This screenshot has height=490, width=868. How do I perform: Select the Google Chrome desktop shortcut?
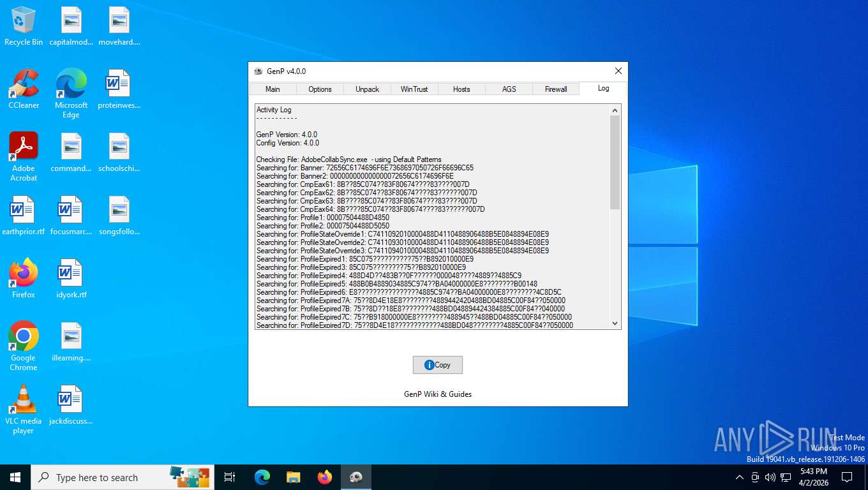click(x=24, y=346)
